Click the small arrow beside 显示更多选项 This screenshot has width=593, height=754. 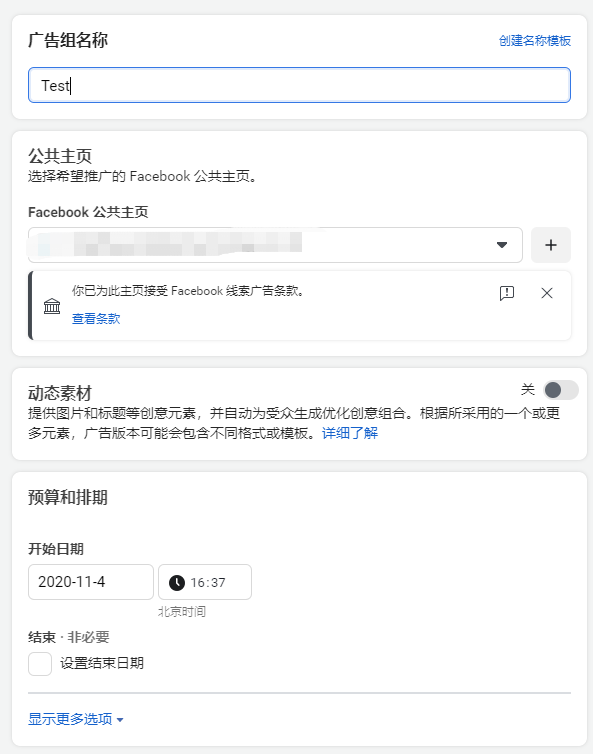[120, 720]
